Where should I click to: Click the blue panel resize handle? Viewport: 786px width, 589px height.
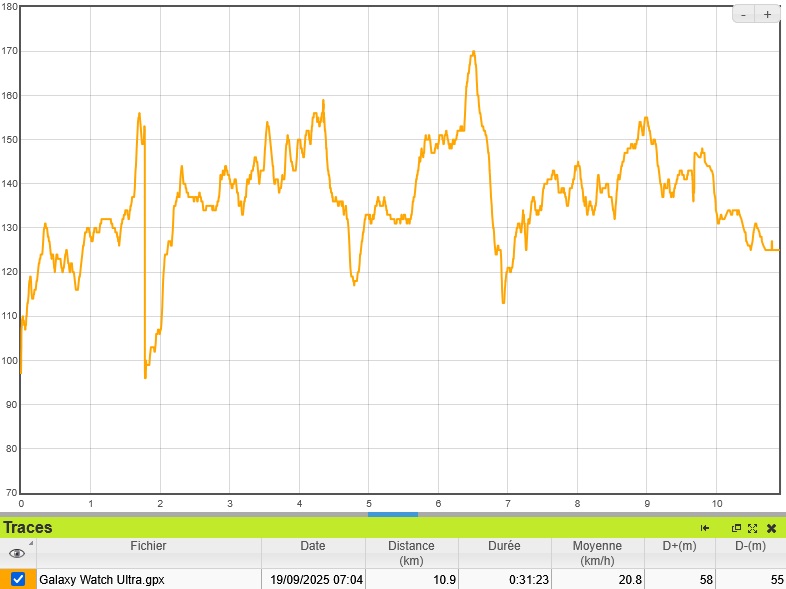tap(393, 514)
